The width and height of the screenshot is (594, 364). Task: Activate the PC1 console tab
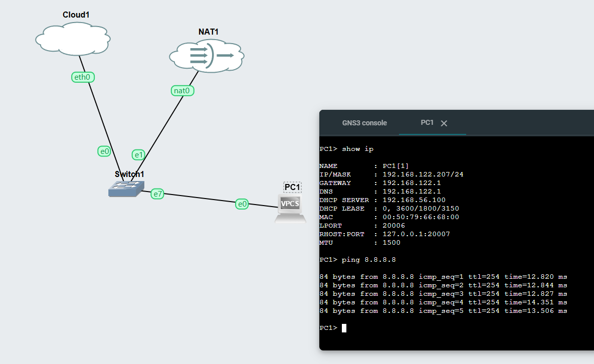(x=427, y=123)
